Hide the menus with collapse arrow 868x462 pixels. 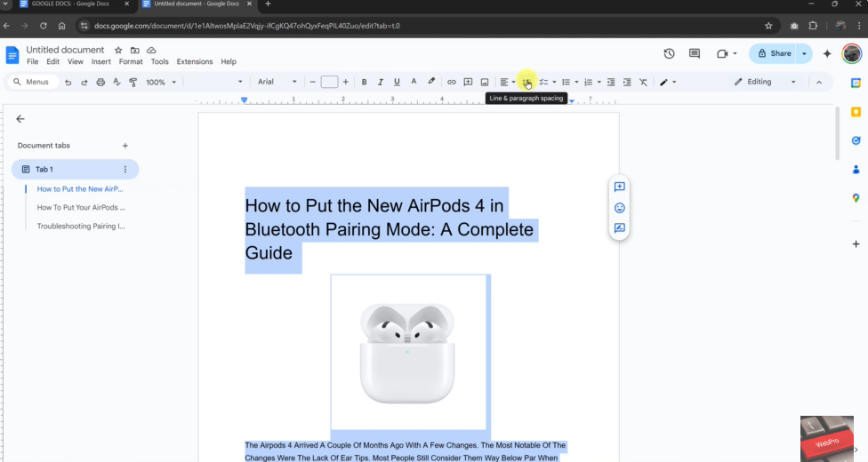pyautogui.click(x=819, y=82)
